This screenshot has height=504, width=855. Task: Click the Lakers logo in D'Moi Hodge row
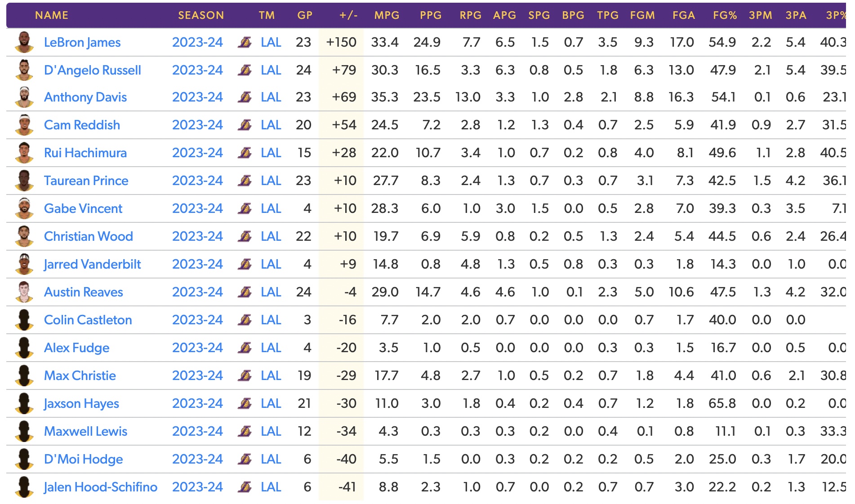click(245, 459)
